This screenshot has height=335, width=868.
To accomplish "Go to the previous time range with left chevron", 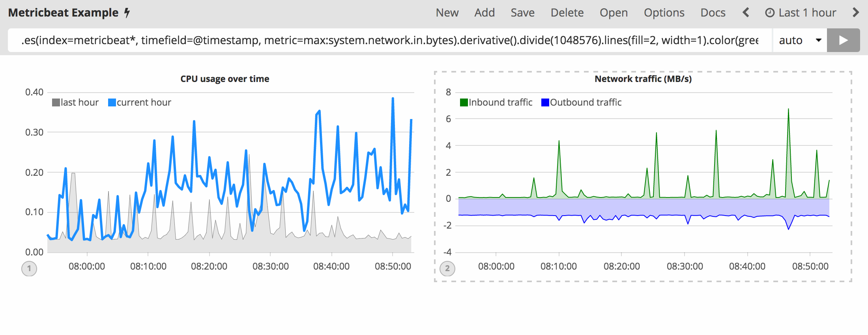I will tap(746, 13).
